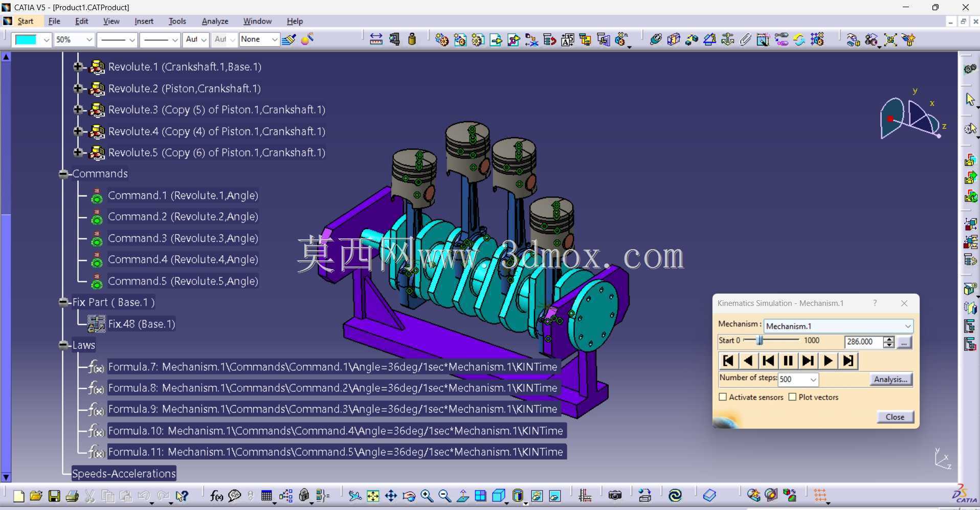Click the Select arrow in right toolbar

970,99
